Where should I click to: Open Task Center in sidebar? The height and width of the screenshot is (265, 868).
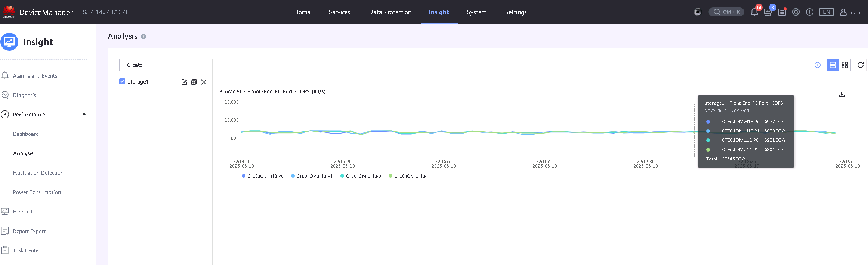(x=27, y=250)
